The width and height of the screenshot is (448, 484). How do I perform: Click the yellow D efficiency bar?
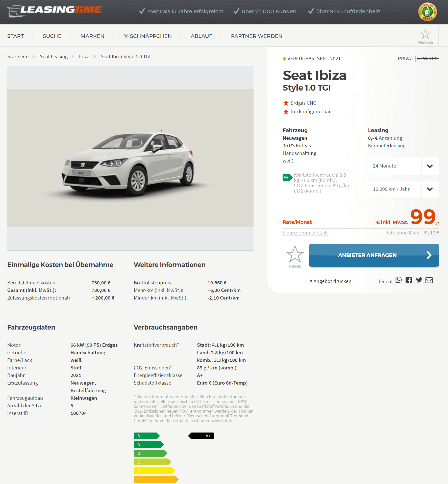154,471
